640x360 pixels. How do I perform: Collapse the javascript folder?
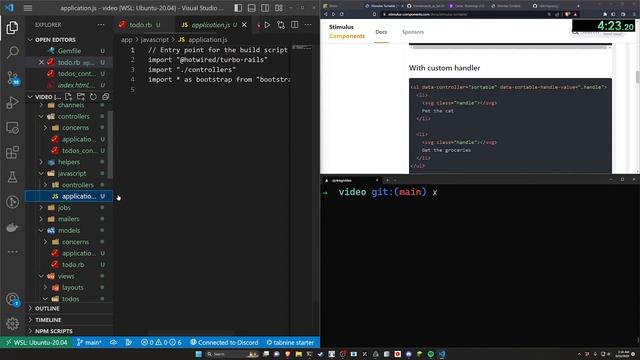click(72, 173)
